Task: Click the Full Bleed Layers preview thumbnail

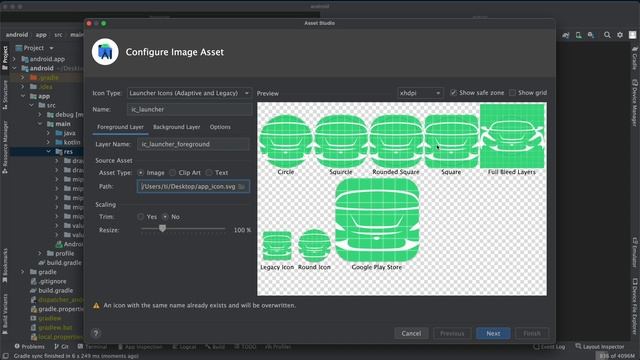Action: [x=512, y=136]
